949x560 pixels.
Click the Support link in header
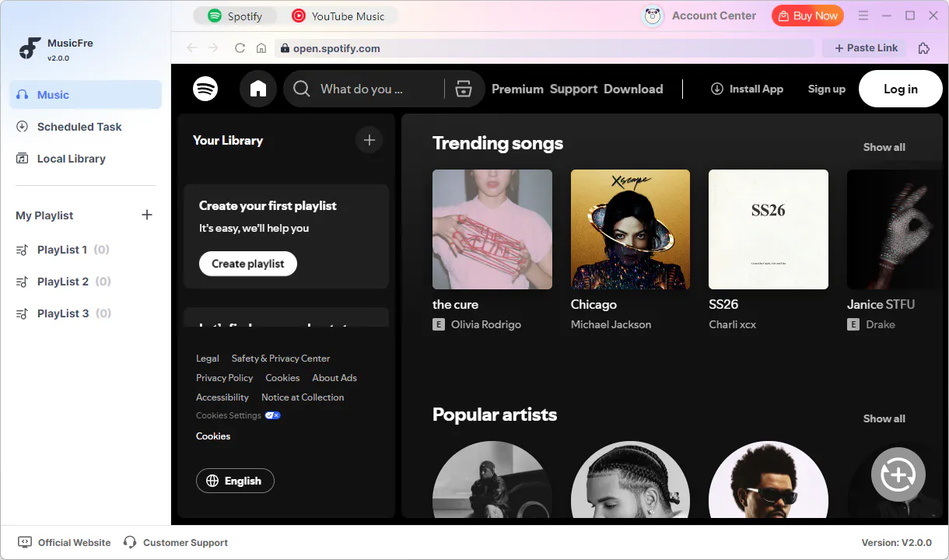point(573,89)
